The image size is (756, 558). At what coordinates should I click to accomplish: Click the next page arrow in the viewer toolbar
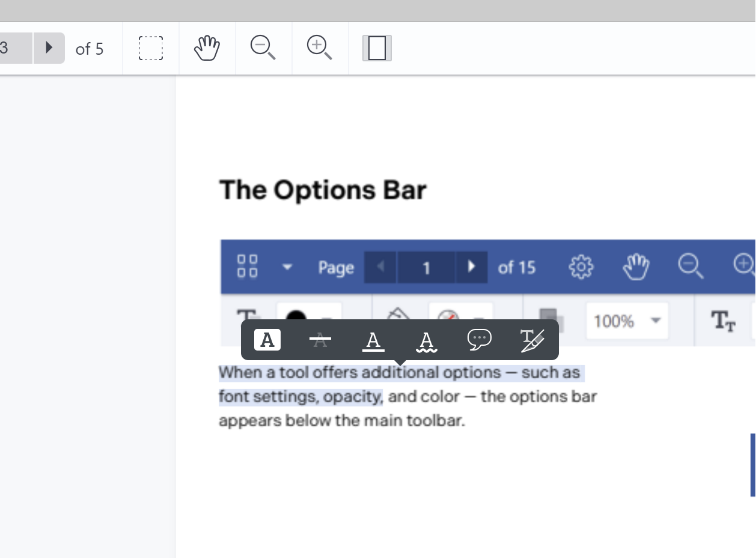pyautogui.click(x=49, y=48)
